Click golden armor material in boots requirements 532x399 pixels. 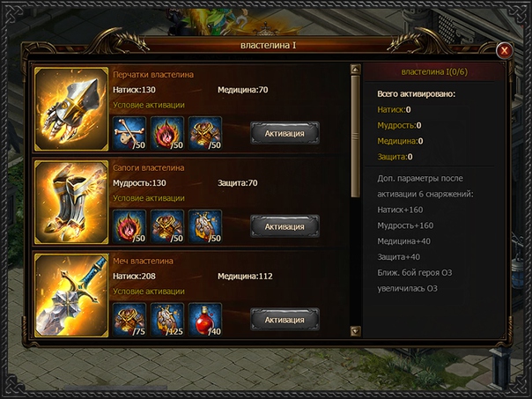[x=167, y=226]
